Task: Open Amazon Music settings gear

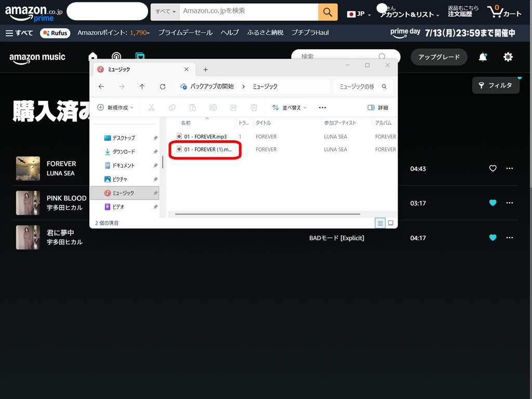Action: point(508,57)
